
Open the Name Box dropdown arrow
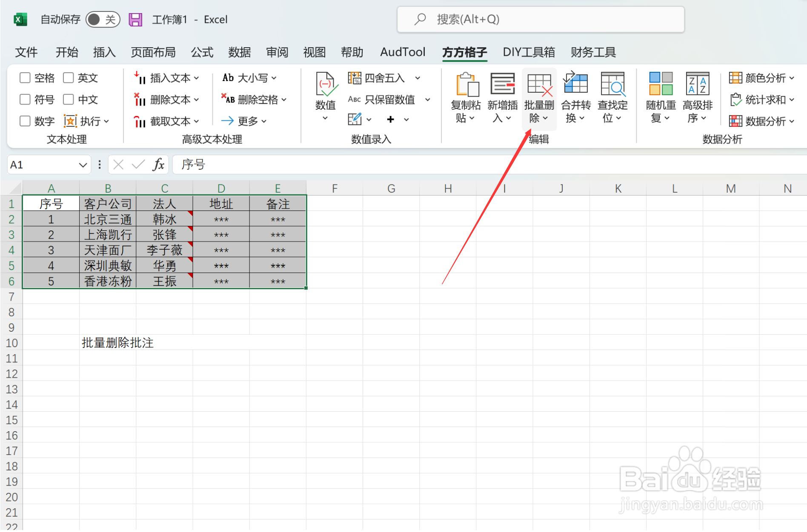(x=83, y=165)
